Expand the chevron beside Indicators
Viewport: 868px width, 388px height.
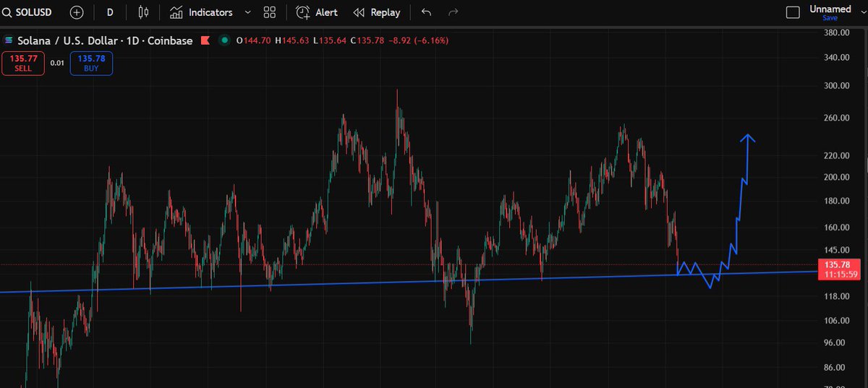248,12
